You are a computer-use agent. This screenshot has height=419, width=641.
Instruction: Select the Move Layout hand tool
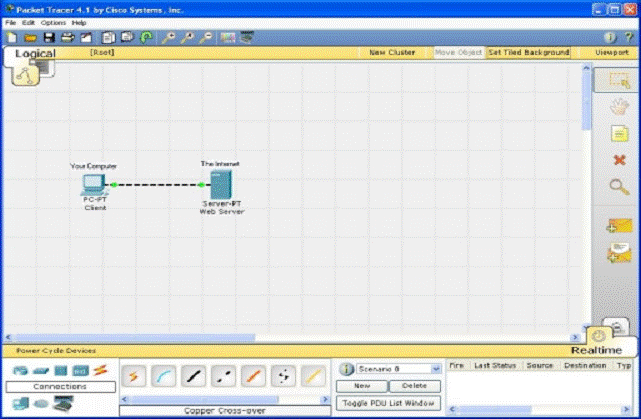[x=617, y=106]
